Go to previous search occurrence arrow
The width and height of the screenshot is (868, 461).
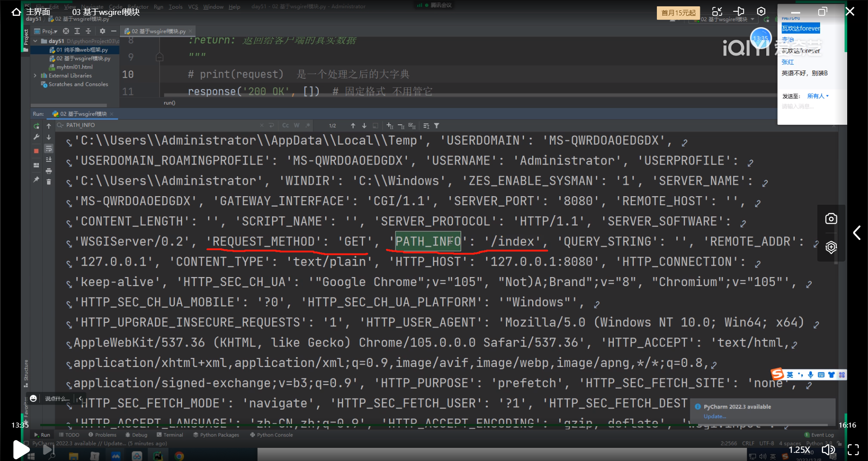[353, 125]
